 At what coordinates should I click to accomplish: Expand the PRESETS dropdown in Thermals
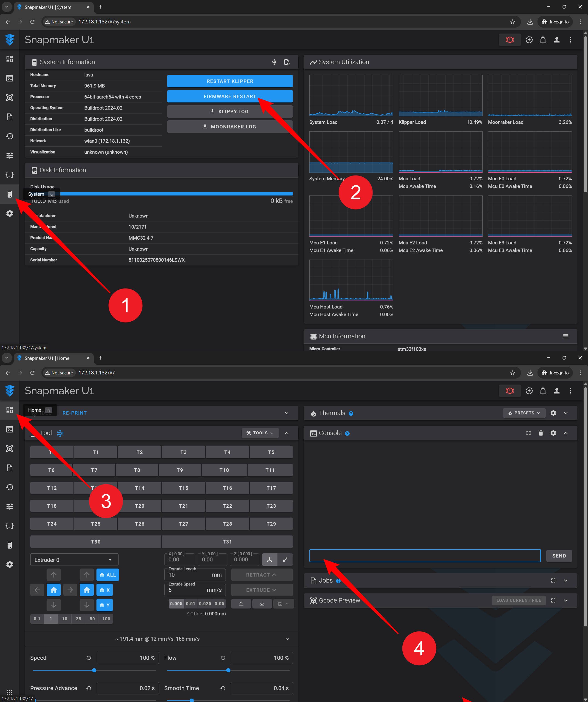(x=524, y=413)
